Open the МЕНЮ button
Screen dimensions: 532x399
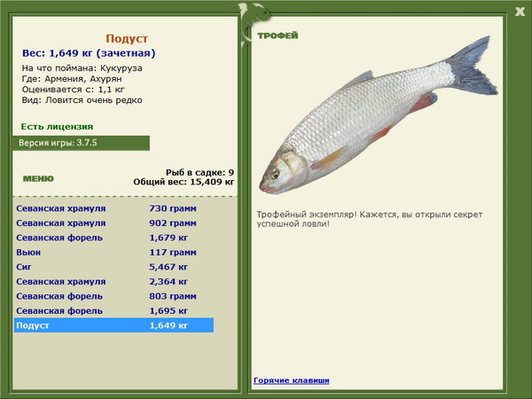[x=38, y=179]
